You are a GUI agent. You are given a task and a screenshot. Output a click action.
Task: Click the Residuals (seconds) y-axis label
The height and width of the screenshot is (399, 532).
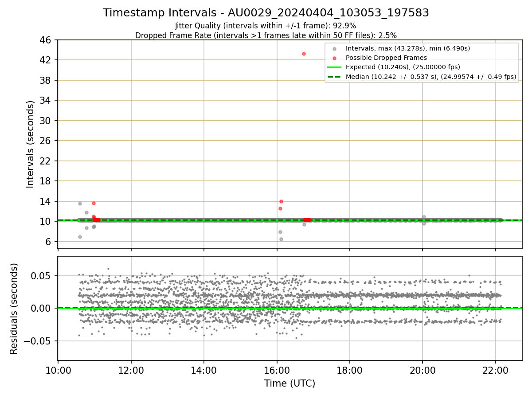(14, 309)
